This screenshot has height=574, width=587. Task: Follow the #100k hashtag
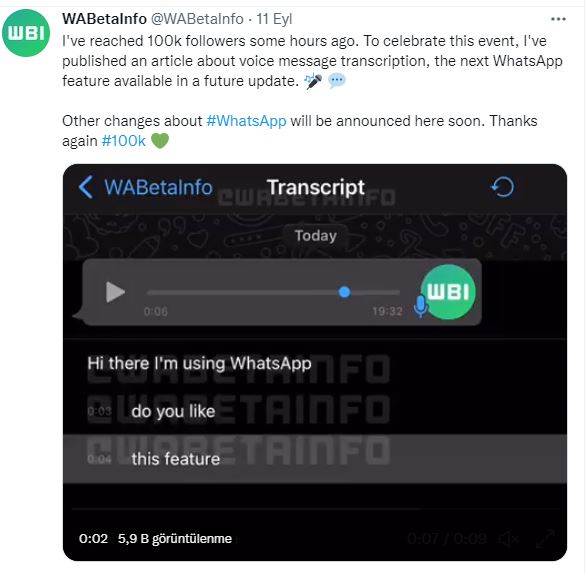click(124, 141)
